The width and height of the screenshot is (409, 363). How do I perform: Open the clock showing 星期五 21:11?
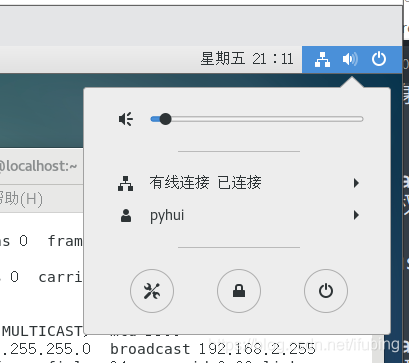(247, 59)
